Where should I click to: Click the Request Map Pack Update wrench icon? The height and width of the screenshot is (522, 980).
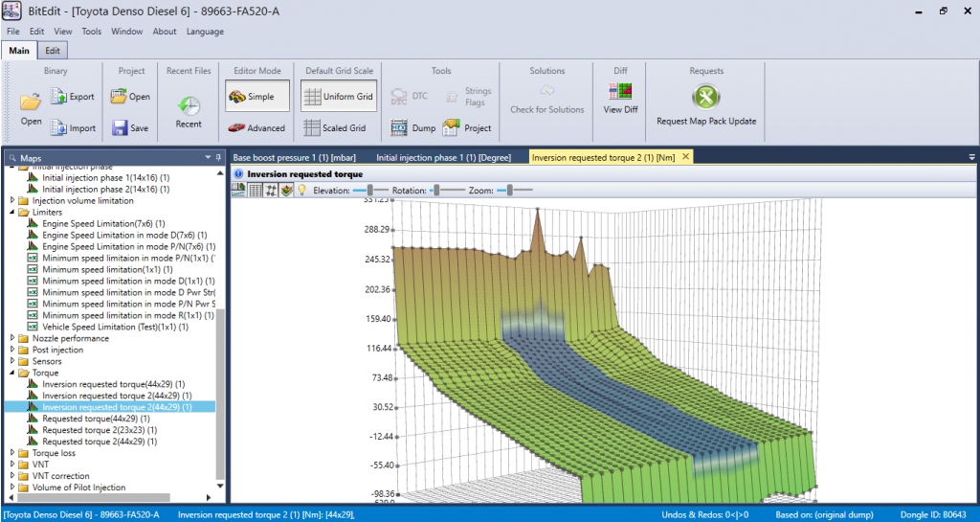pyautogui.click(x=706, y=97)
